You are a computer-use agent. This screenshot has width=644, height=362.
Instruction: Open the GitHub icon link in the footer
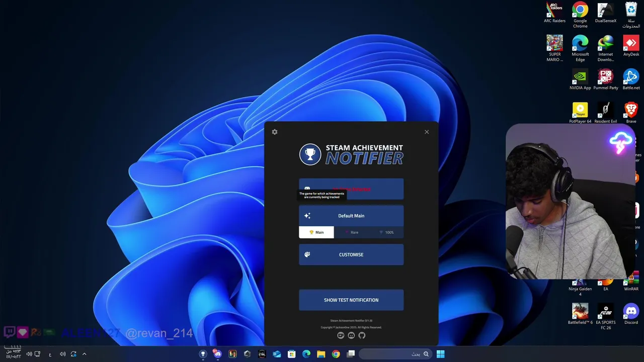(362, 335)
